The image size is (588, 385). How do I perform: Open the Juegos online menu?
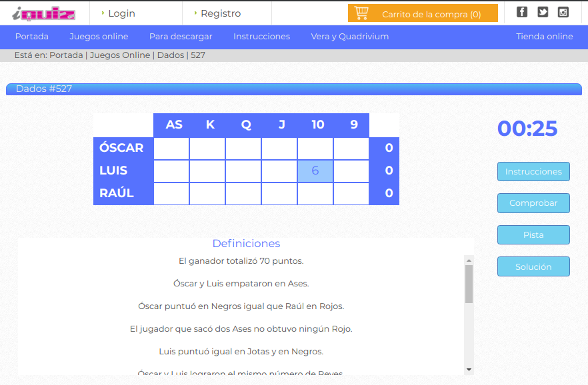tap(99, 37)
